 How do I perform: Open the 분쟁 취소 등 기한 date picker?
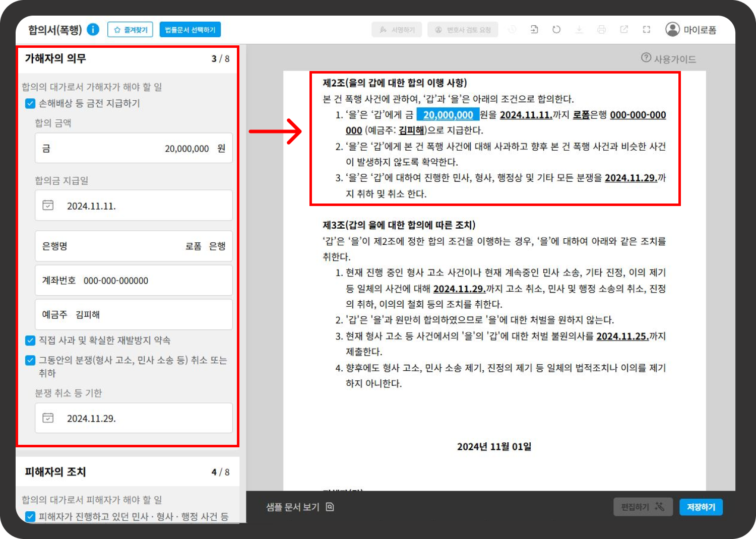tap(134, 418)
